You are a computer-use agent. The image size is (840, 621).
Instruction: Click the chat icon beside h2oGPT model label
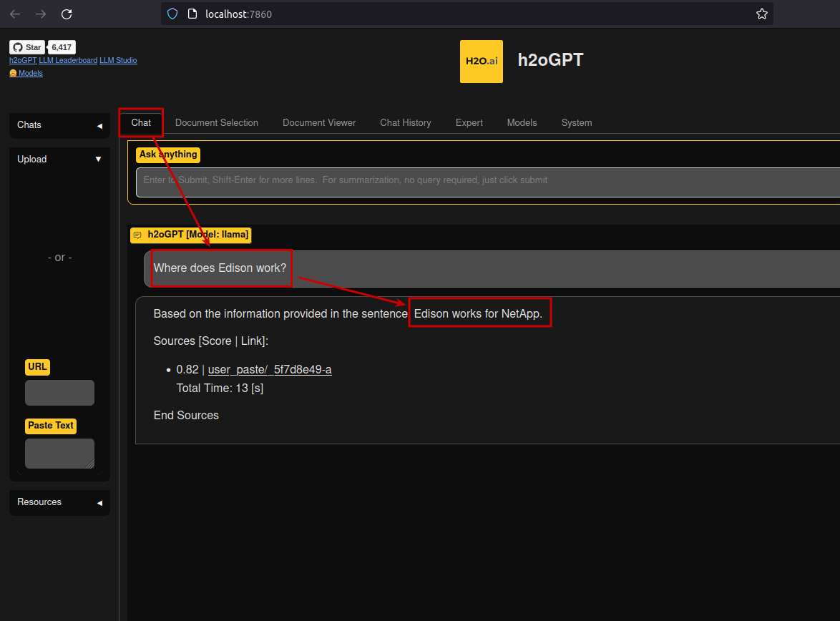(x=137, y=235)
